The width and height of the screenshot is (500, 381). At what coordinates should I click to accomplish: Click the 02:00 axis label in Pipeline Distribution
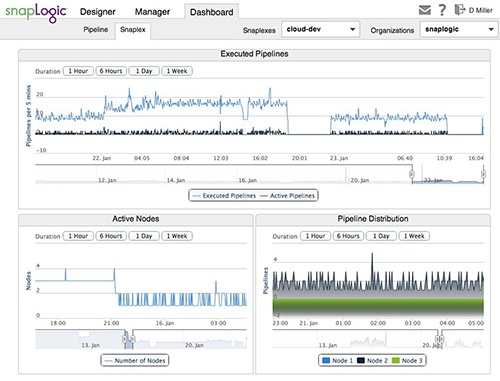(x=378, y=323)
